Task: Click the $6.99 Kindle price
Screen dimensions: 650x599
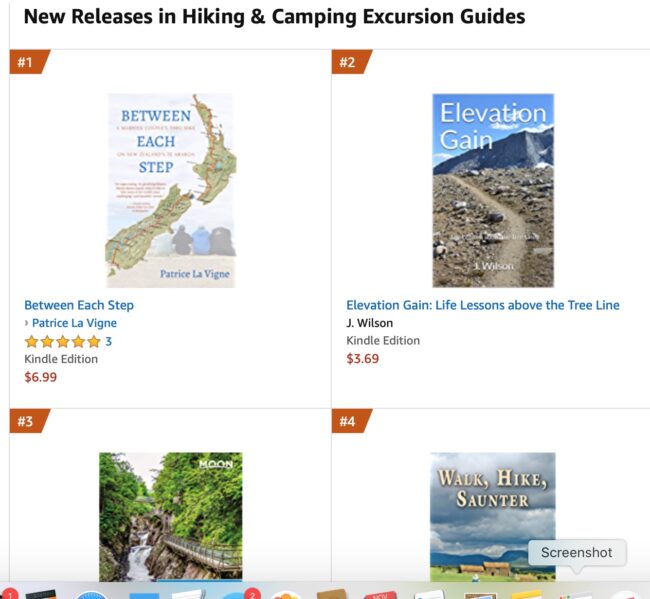Action: pos(40,377)
